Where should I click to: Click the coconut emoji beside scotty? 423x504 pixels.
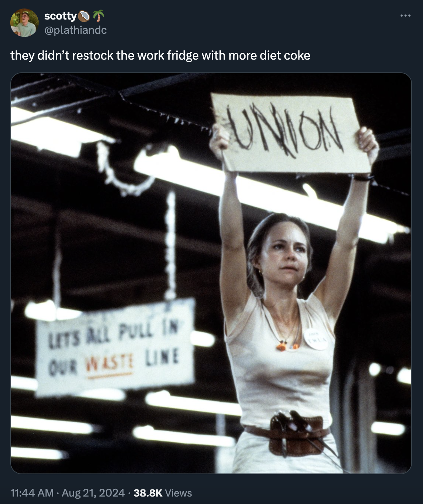click(x=84, y=16)
